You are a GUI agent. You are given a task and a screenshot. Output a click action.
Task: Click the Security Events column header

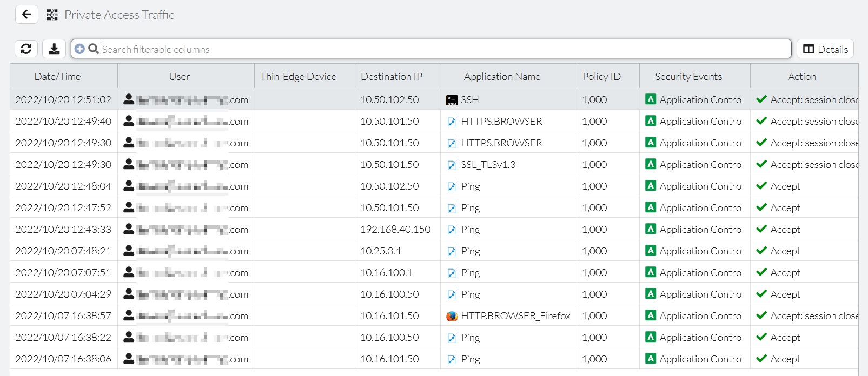tap(688, 77)
